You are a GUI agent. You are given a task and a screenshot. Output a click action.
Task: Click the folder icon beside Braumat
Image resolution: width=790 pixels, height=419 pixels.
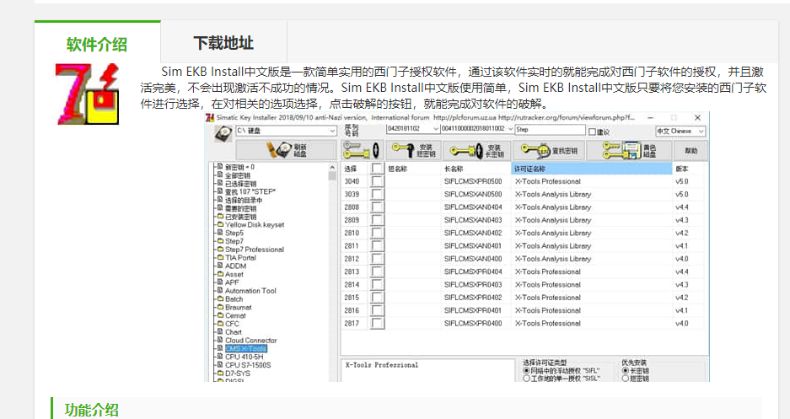(x=220, y=307)
